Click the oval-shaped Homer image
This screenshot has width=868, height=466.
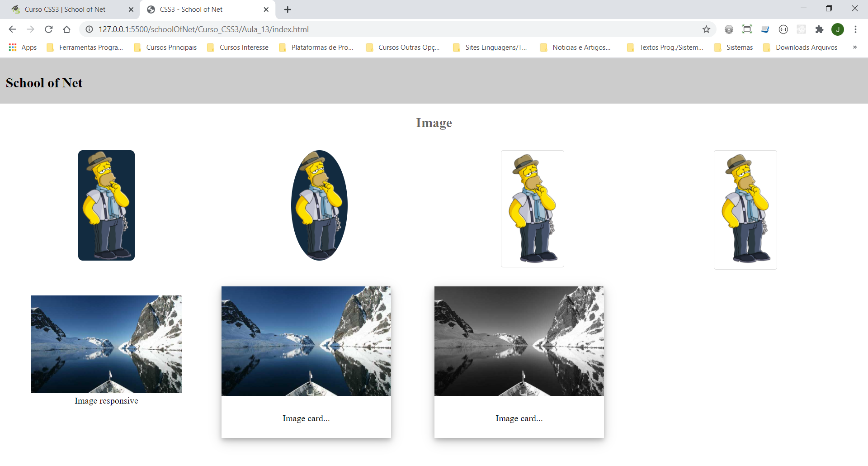tap(319, 205)
